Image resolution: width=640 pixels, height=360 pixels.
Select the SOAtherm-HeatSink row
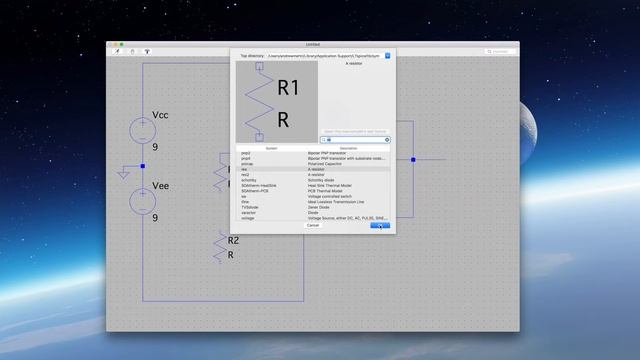313,185
